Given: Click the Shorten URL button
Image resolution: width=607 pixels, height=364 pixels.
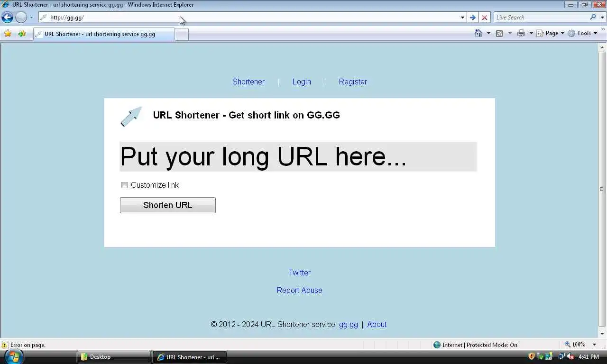Looking at the screenshot, I should [168, 205].
